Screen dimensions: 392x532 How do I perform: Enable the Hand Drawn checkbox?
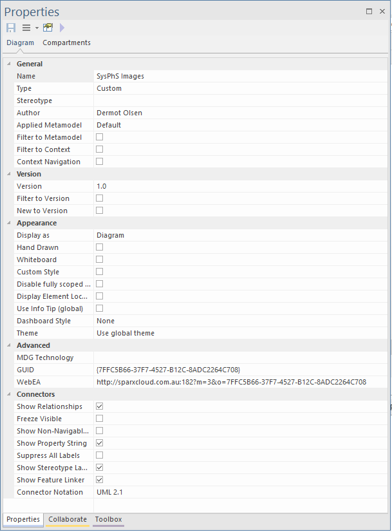(100, 247)
